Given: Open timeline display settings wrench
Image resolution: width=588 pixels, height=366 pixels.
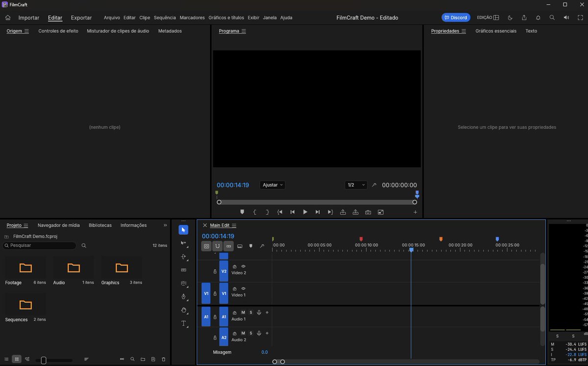Looking at the screenshot, I should click(262, 246).
